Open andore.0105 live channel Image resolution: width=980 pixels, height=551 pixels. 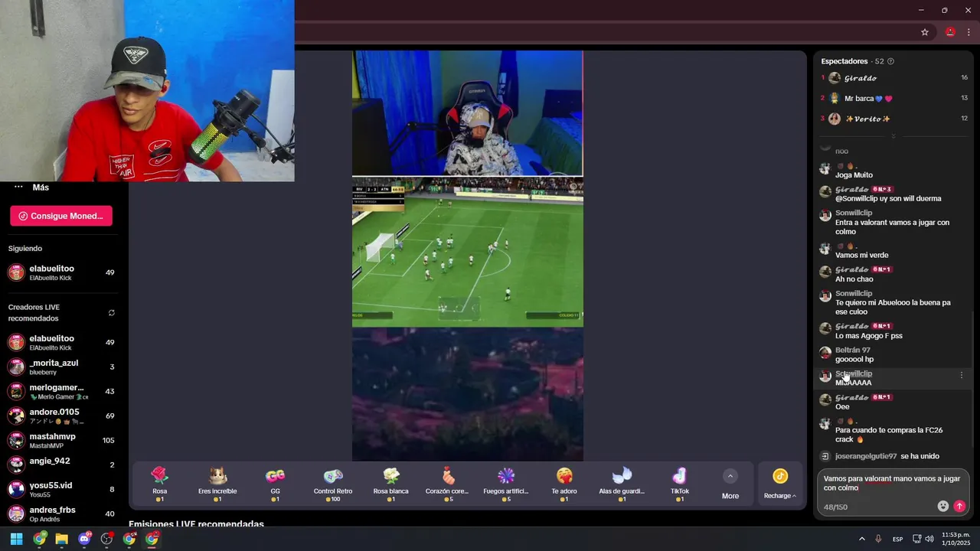coord(61,416)
